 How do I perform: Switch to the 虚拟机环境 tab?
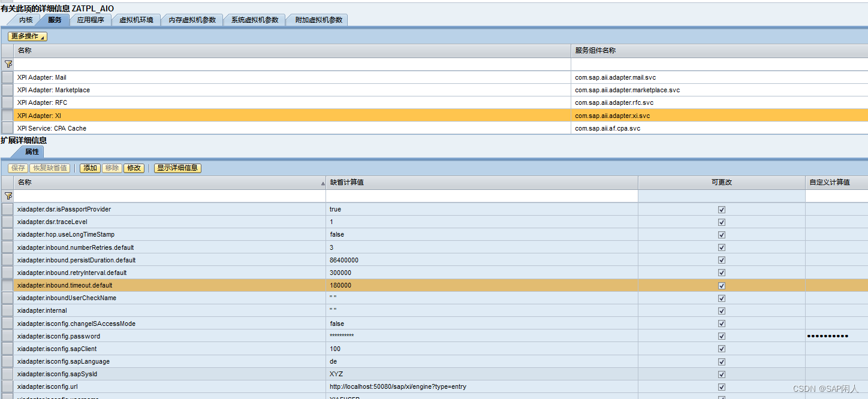click(136, 20)
